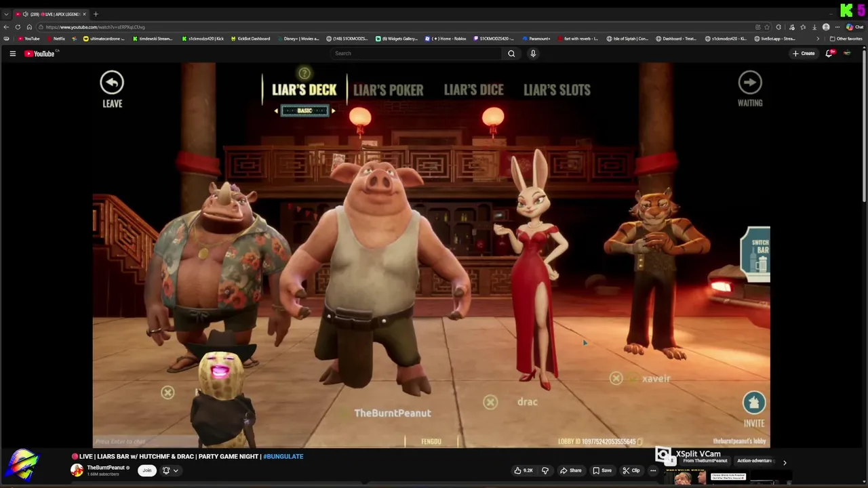Open the Home - Roblox bookmark
Image resolution: width=868 pixels, height=488 pixels.
point(446,39)
